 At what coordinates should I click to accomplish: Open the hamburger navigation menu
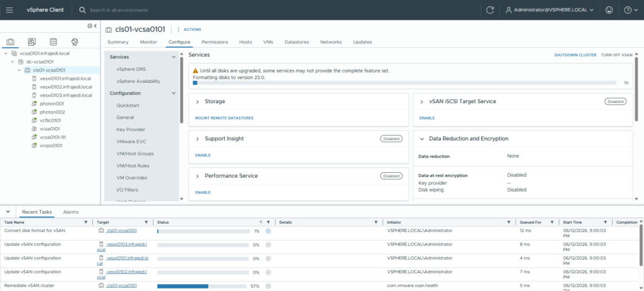pos(9,10)
